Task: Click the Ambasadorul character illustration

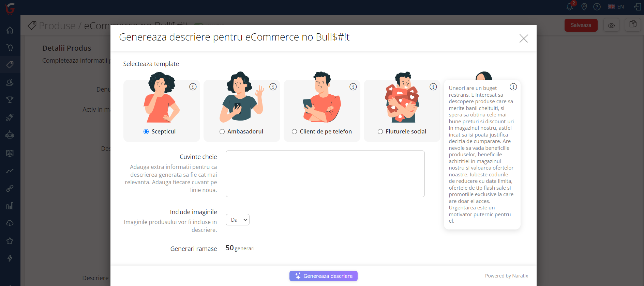Action: (242, 97)
